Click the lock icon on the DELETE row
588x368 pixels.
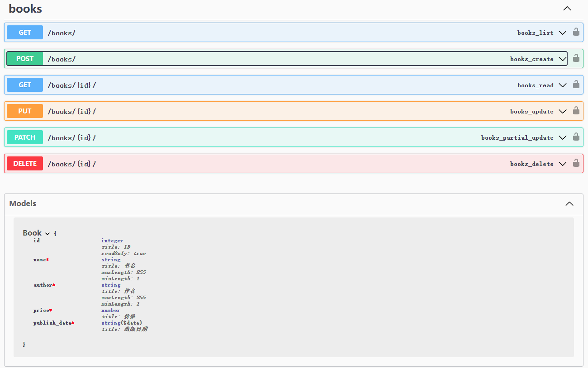tap(576, 163)
